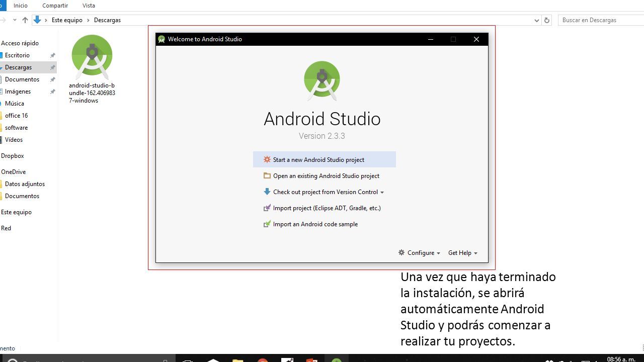Select OneDrive in the navigation pane
This screenshot has height=362, width=644.
click(14, 172)
